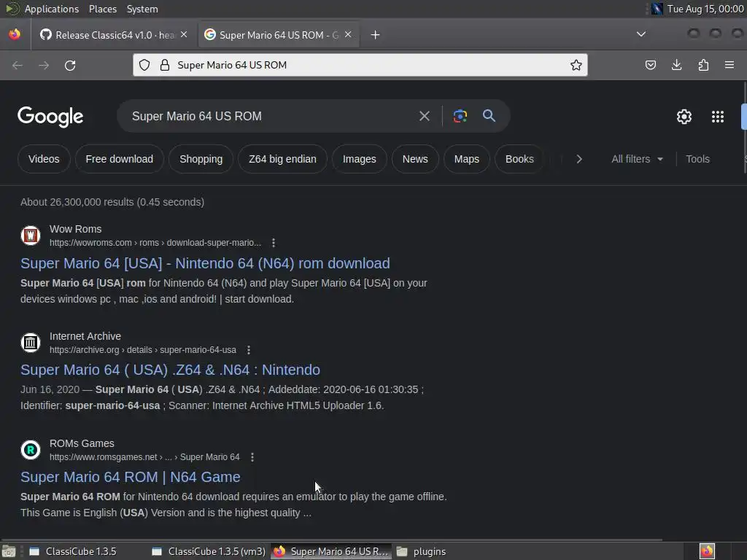
Task: Close the Super Mario 64 US ROM tab
Action: (348, 35)
